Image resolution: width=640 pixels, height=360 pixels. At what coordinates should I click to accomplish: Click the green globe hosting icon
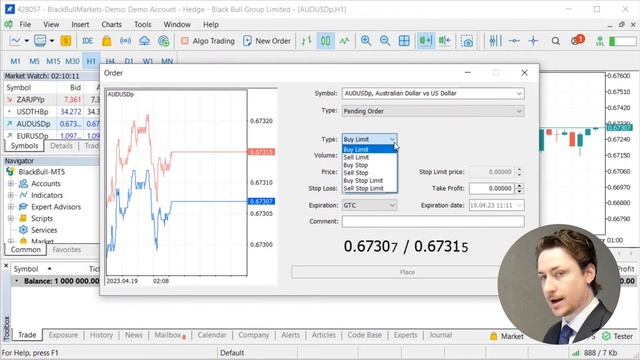click(163, 41)
